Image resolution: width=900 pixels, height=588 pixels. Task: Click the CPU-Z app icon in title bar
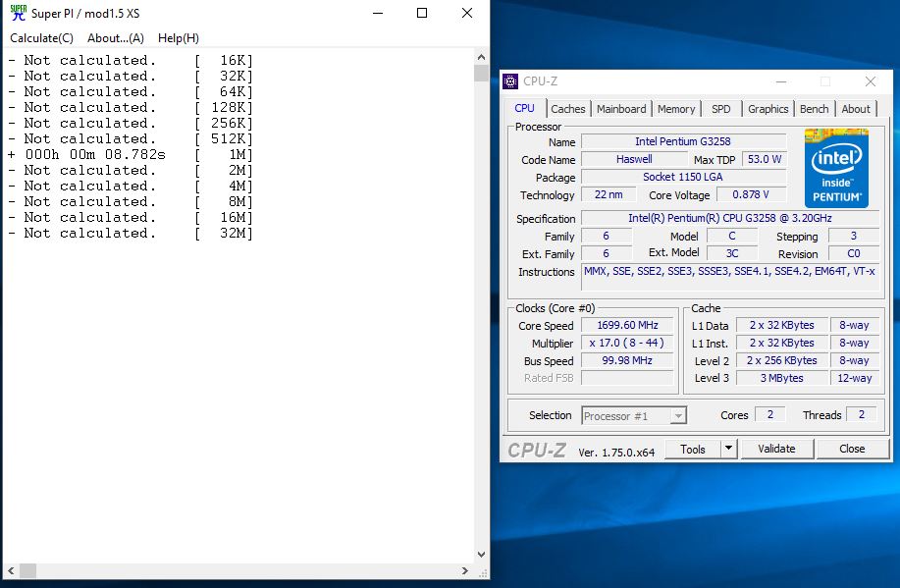tap(510, 81)
